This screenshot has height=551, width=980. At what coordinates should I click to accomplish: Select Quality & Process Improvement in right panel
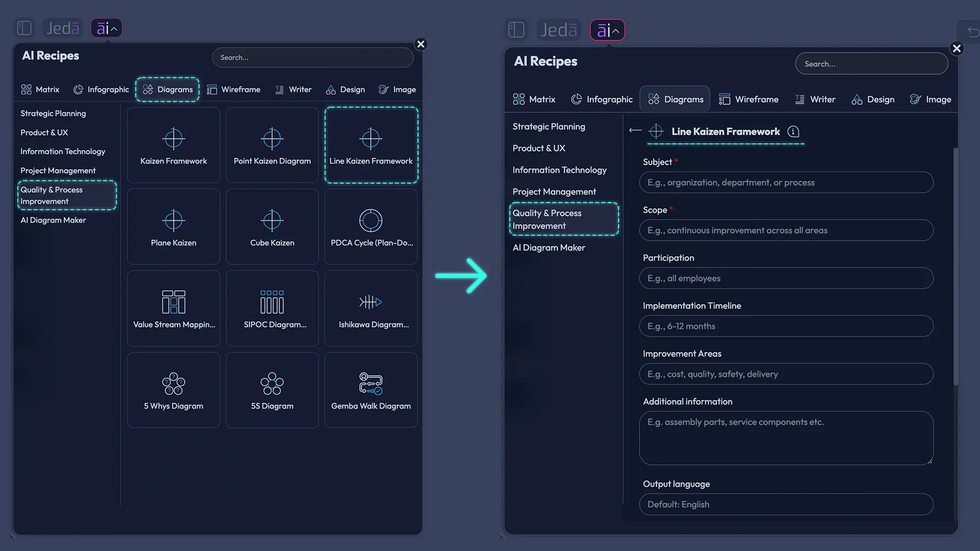click(564, 219)
